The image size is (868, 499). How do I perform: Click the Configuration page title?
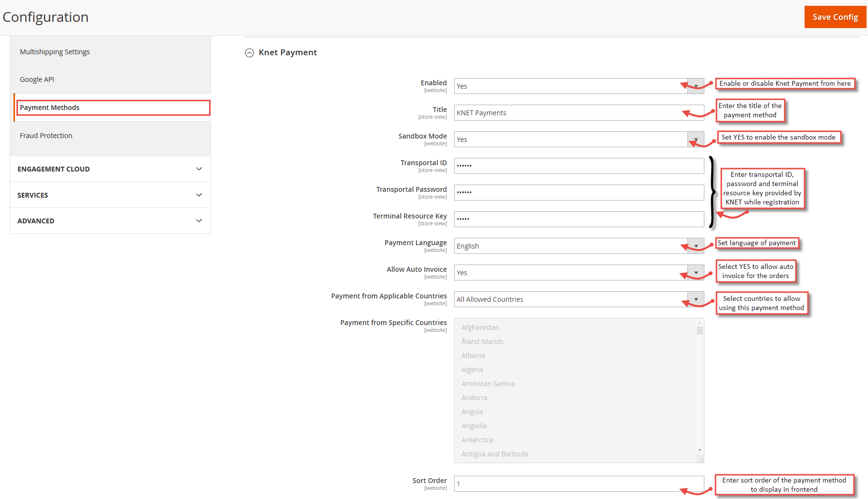[46, 17]
